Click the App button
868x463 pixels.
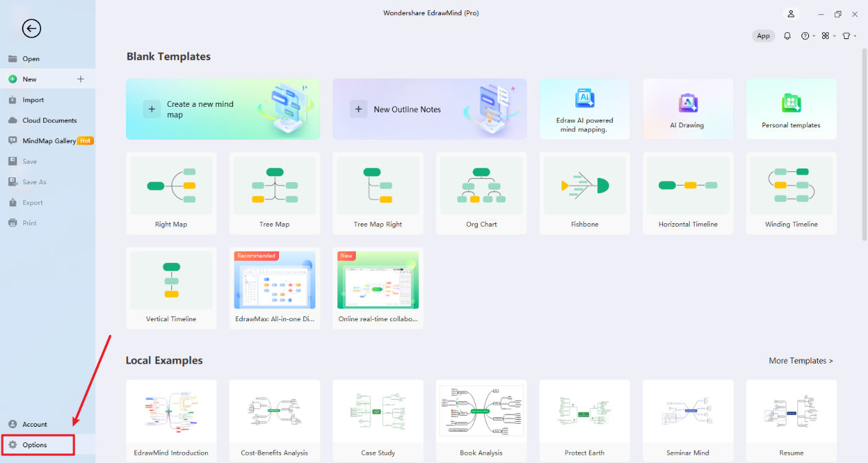tap(763, 36)
